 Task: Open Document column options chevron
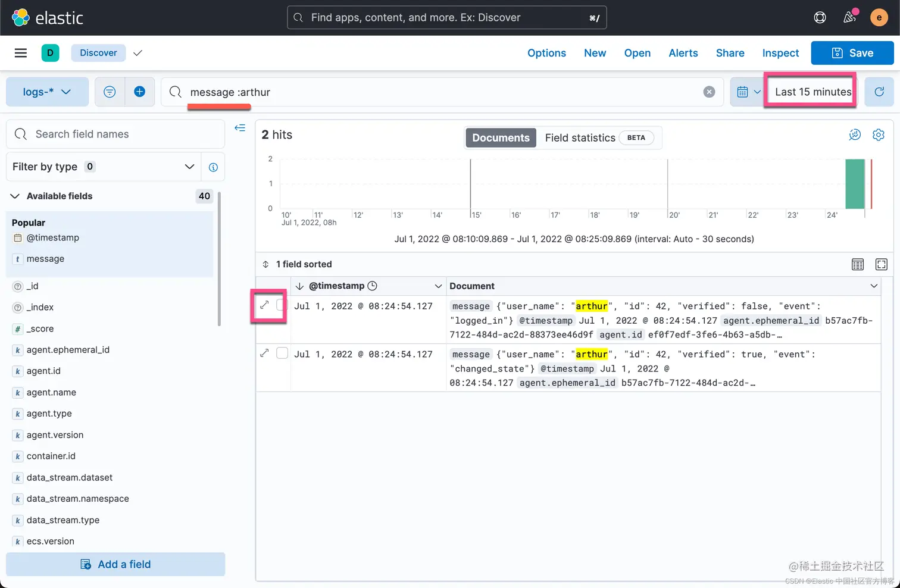coord(874,286)
